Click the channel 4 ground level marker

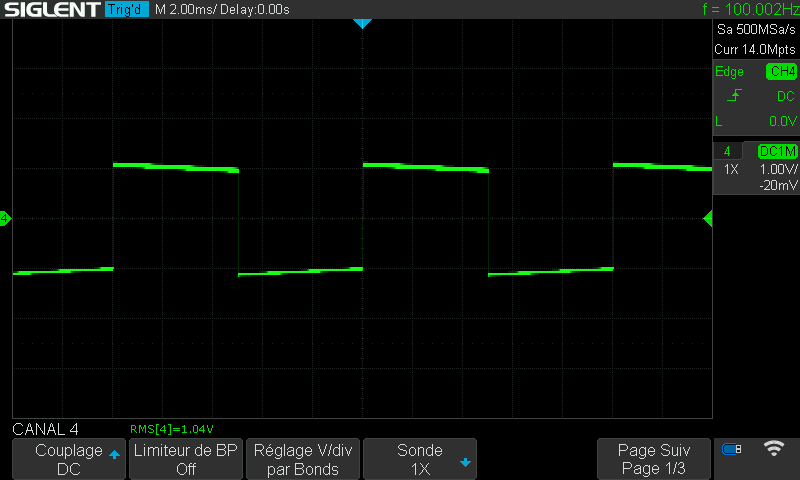(5, 218)
